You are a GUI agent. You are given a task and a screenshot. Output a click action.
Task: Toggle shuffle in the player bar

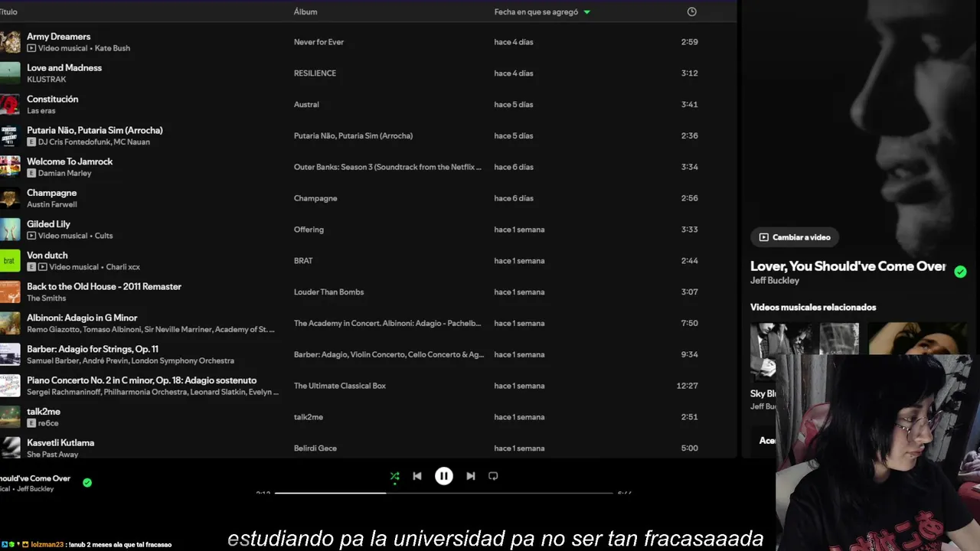click(x=394, y=476)
